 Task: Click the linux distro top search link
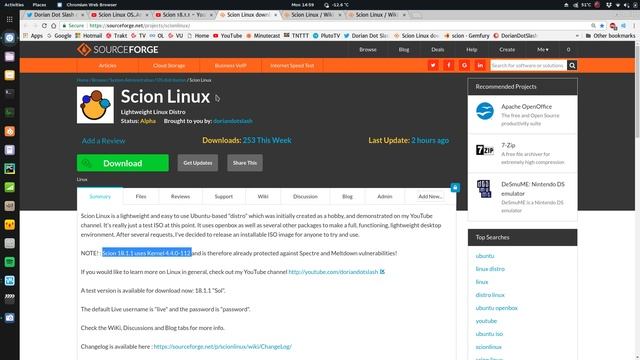click(490, 269)
